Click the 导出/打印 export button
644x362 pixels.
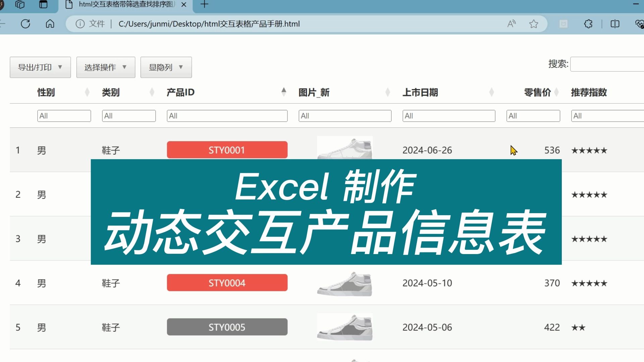(x=40, y=67)
